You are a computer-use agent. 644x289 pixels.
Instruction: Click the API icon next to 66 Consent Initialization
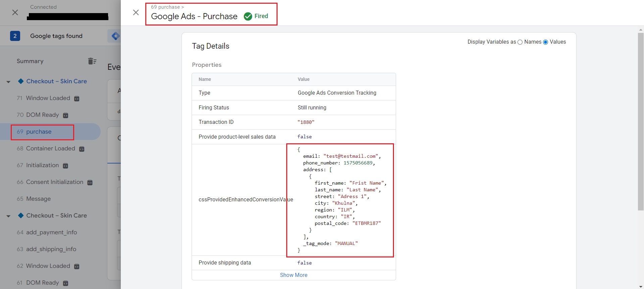tap(90, 183)
